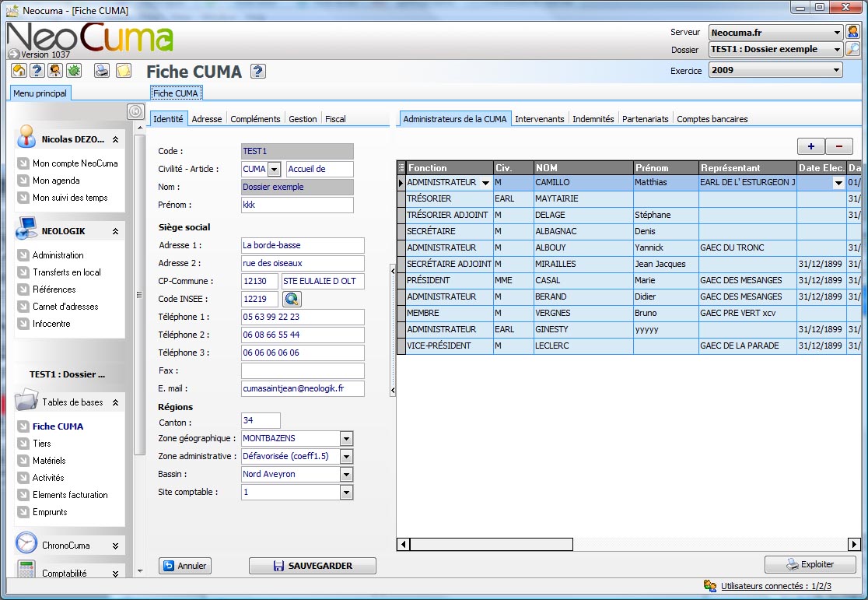Switch to the Intervenants tab
The width and height of the screenshot is (868, 600).
tap(540, 119)
